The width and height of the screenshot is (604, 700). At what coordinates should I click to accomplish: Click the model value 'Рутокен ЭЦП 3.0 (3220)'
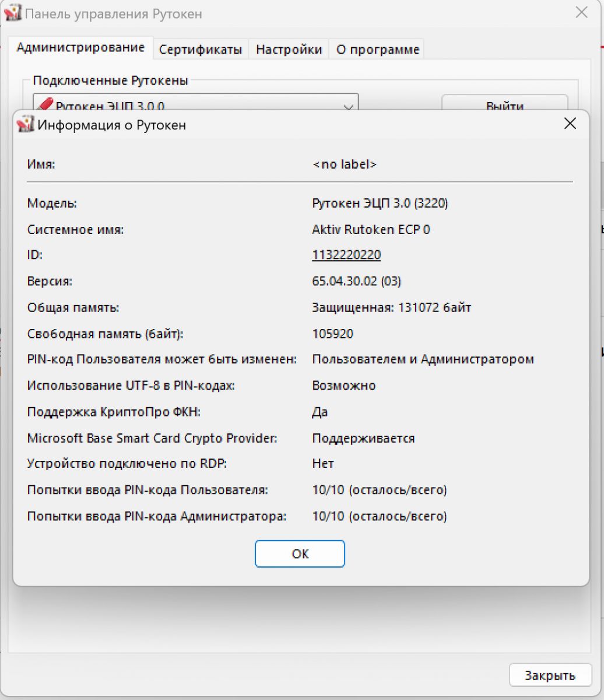pos(380,204)
